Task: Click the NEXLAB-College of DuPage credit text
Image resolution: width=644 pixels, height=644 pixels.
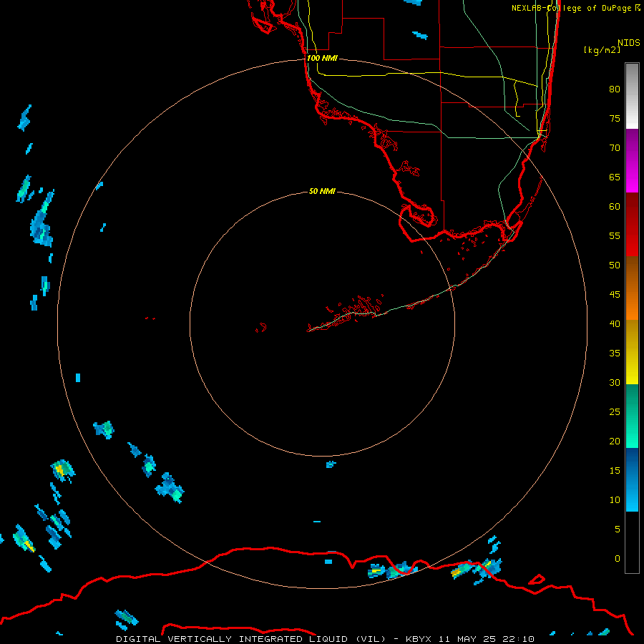Action: 576,8
